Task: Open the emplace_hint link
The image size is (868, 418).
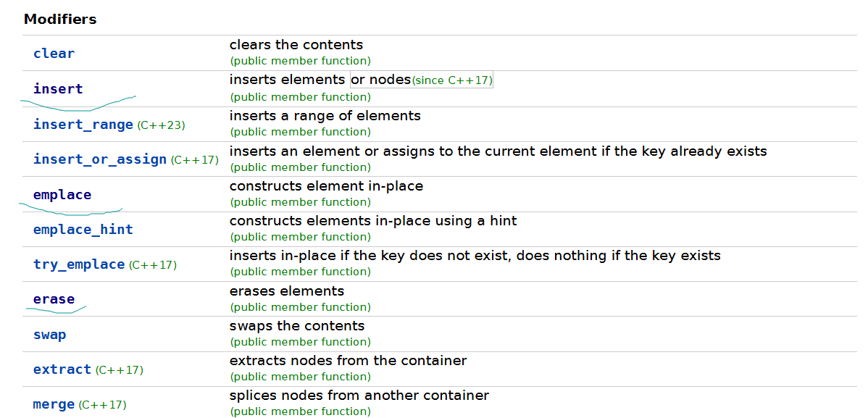Action: point(83,230)
